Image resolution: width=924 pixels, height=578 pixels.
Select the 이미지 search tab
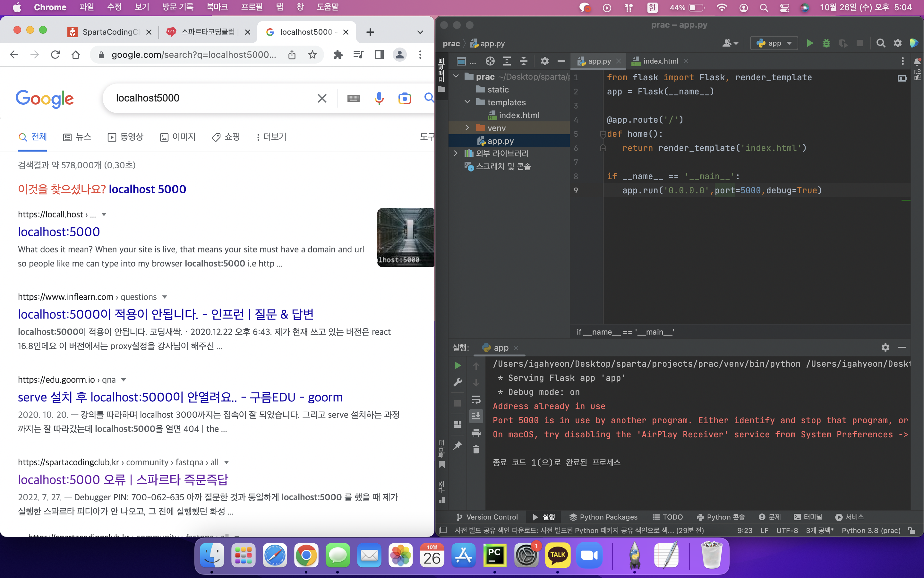tap(177, 137)
